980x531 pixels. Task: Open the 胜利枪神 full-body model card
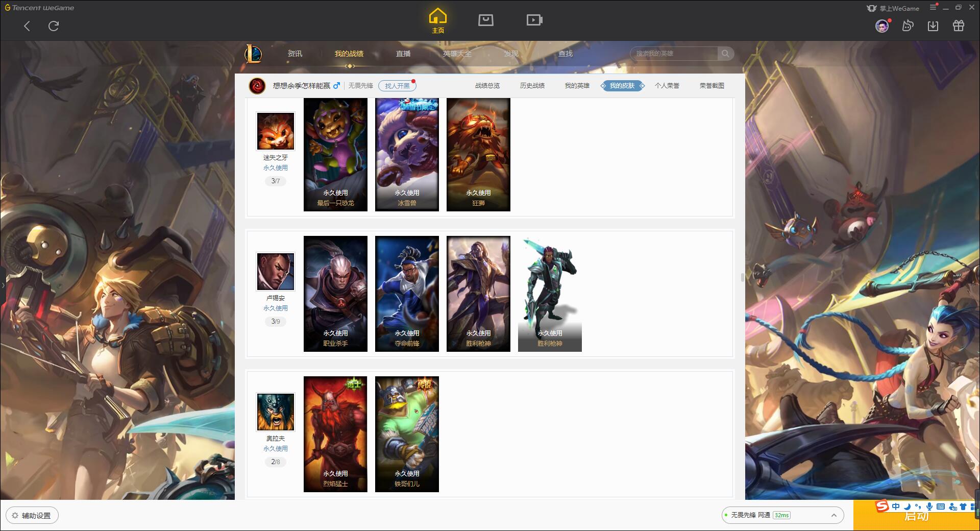pyautogui.click(x=550, y=294)
